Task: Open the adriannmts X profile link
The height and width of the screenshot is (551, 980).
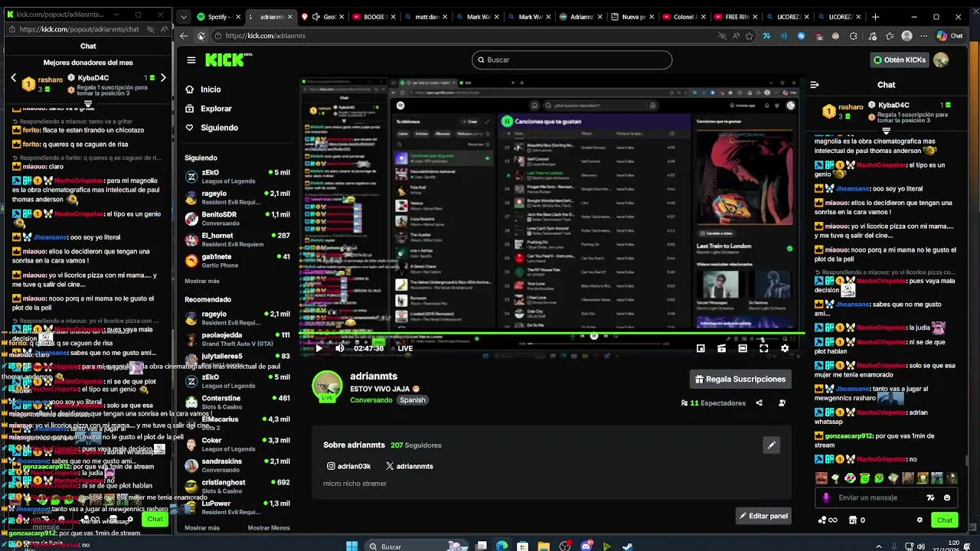Action: 410,466
